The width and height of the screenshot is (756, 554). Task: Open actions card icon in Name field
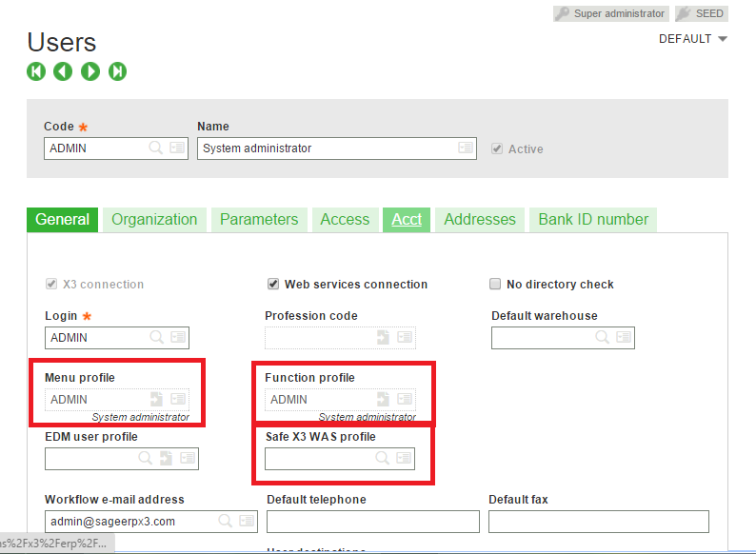click(466, 148)
